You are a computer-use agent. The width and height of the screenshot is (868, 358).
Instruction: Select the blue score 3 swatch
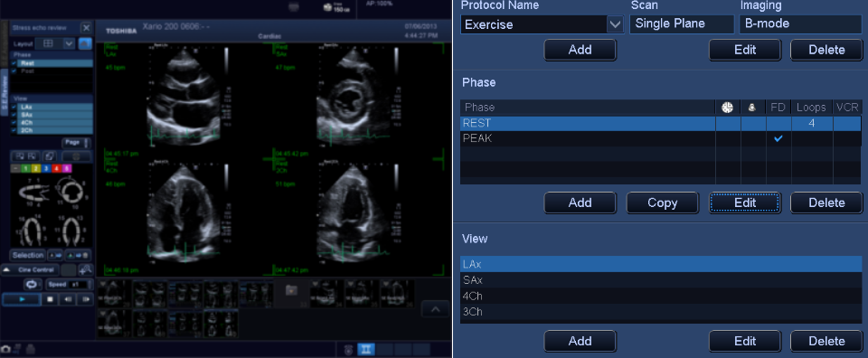click(x=46, y=168)
